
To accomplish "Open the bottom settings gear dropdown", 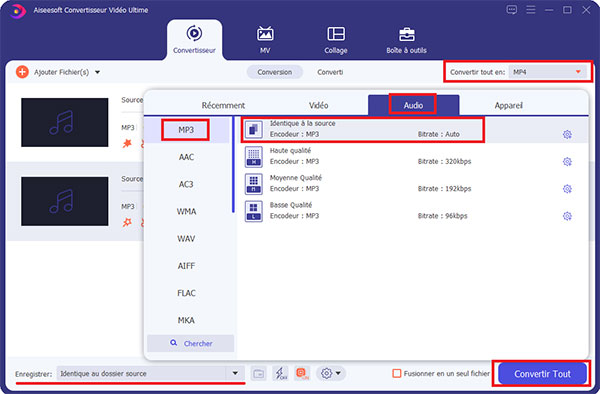I will [331, 373].
